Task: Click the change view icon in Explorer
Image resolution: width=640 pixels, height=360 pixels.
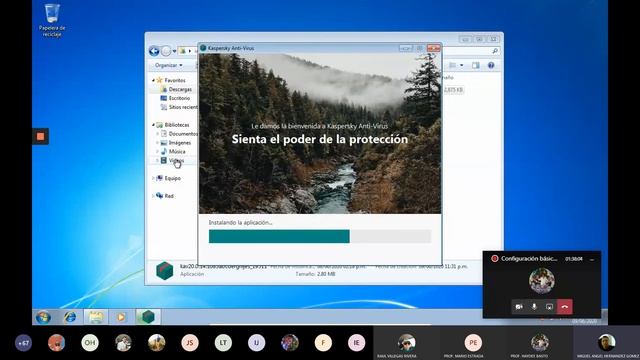Action: [x=453, y=65]
